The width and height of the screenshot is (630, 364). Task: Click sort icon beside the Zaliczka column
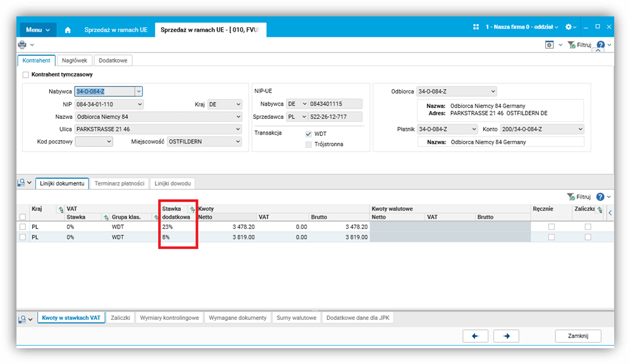point(600,209)
